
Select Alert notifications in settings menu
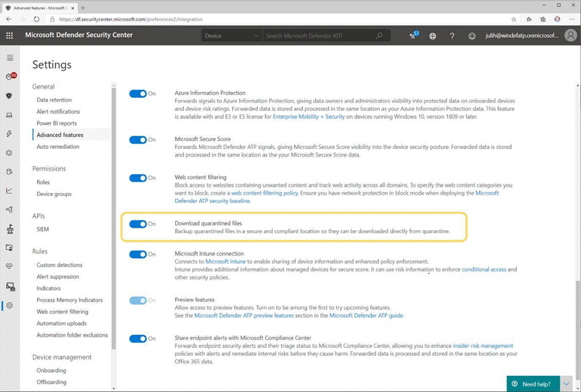(58, 112)
